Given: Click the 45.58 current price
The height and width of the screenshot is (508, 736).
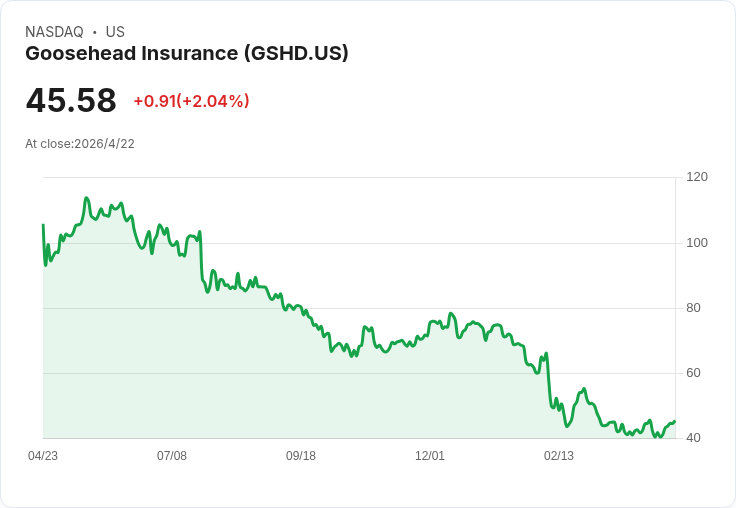Looking at the screenshot, I should [x=71, y=100].
